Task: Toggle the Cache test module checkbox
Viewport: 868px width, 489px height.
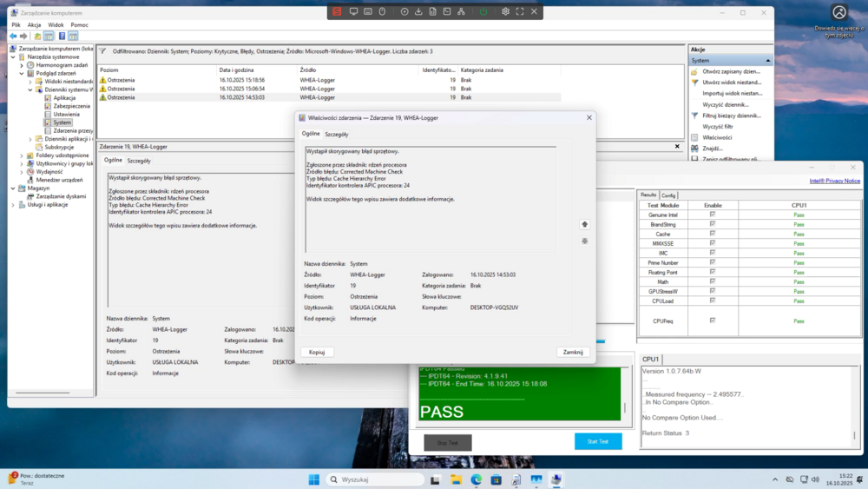Action: coord(713,233)
